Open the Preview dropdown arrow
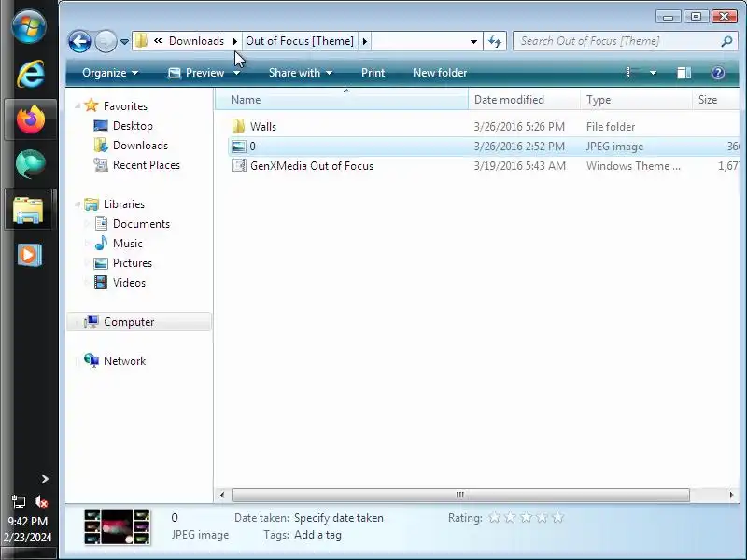 coord(237,73)
